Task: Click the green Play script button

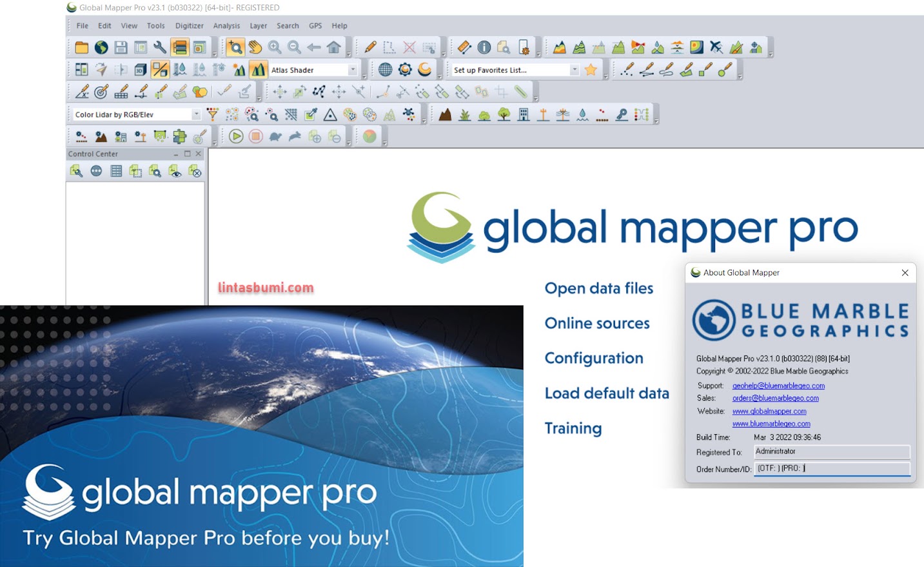Action: coord(236,136)
